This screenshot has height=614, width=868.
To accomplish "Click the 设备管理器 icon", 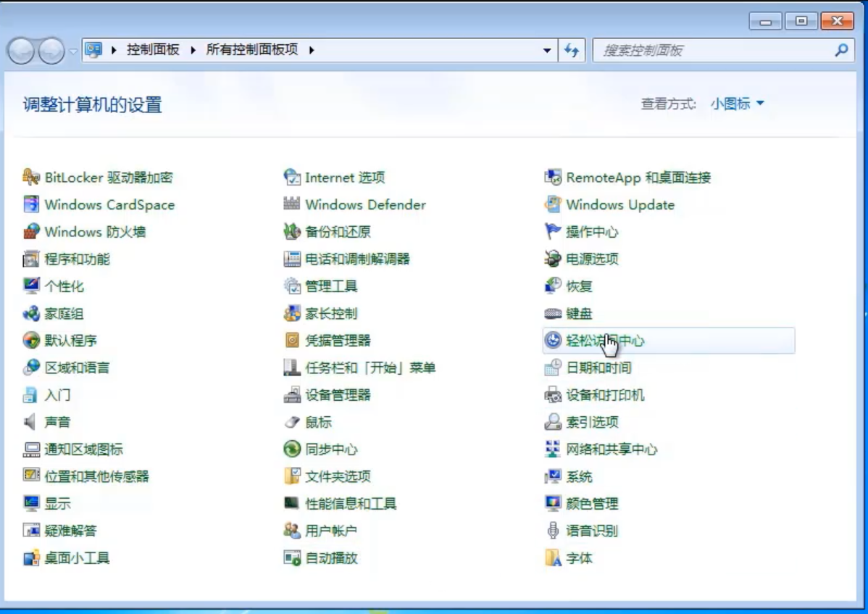I will (292, 395).
